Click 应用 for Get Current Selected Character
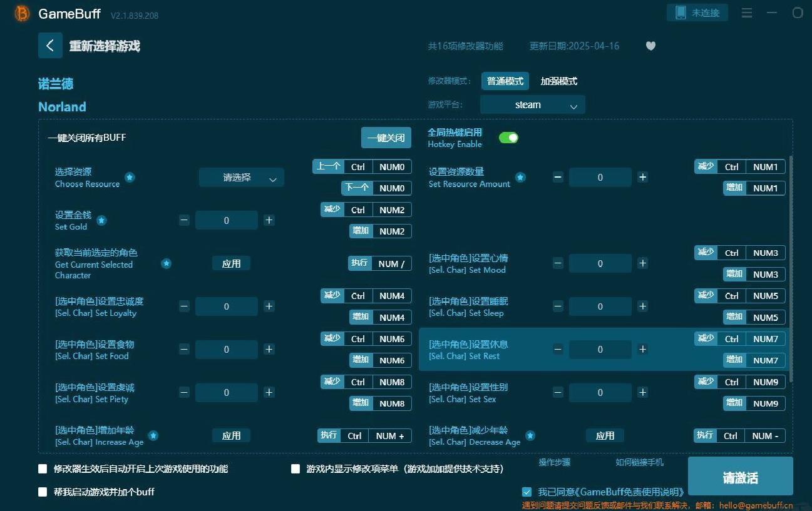Viewport: 812px width, 511px height. click(231, 263)
